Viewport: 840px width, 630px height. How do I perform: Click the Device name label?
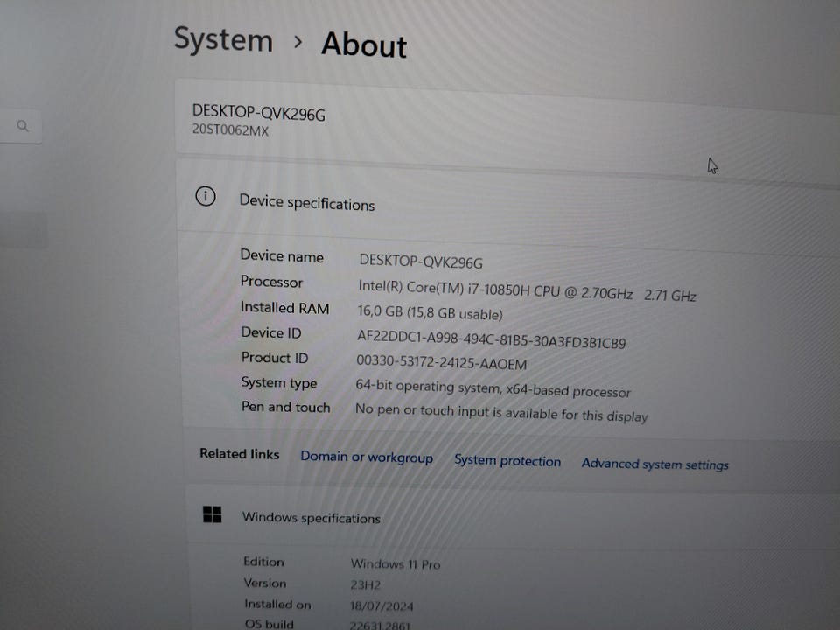[282, 256]
